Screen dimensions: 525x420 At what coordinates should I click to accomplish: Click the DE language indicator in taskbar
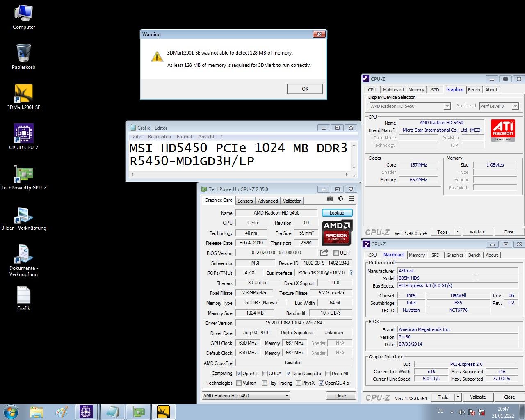click(x=440, y=411)
